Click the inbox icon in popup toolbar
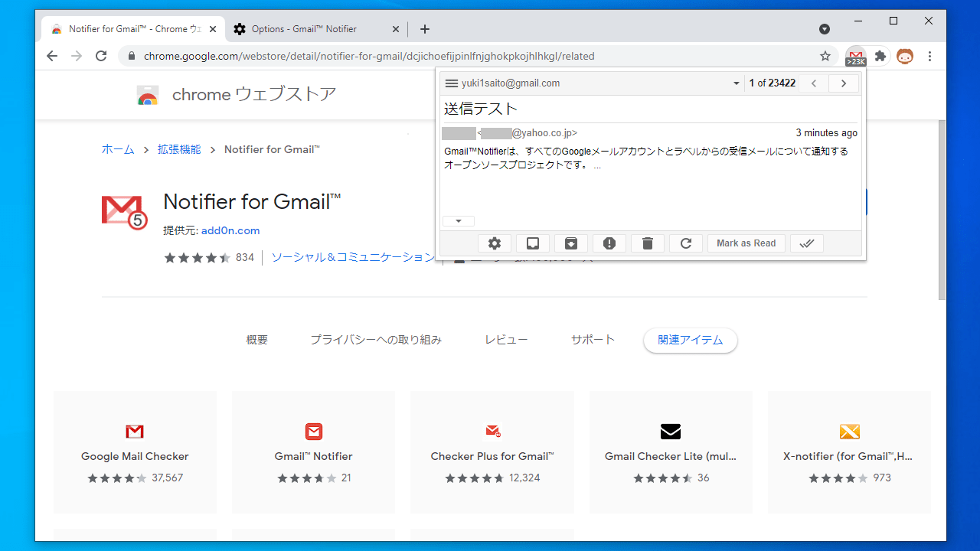The image size is (980, 551). pyautogui.click(x=533, y=243)
